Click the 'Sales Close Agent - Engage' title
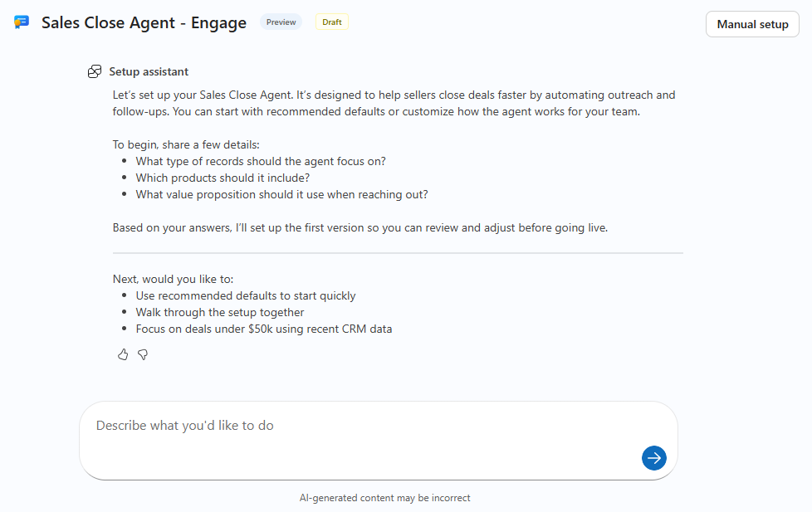 pyautogui.click(x=144, y=22)
